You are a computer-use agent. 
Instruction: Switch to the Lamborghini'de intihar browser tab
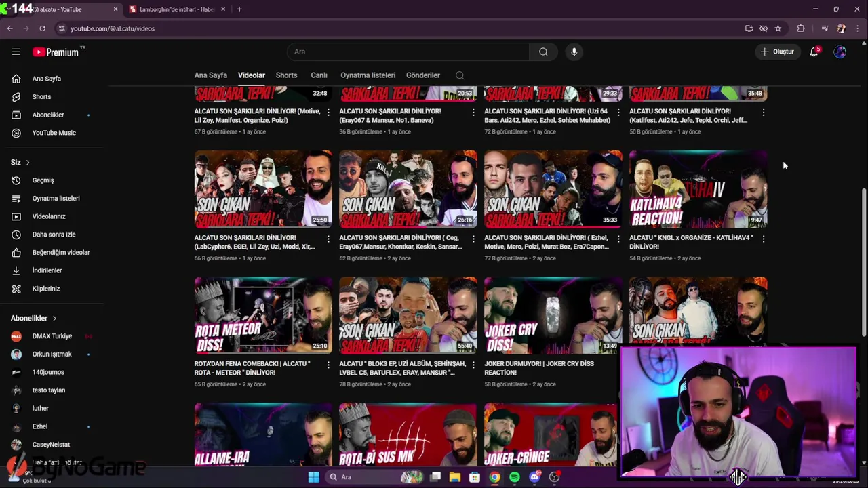(176, 9)
